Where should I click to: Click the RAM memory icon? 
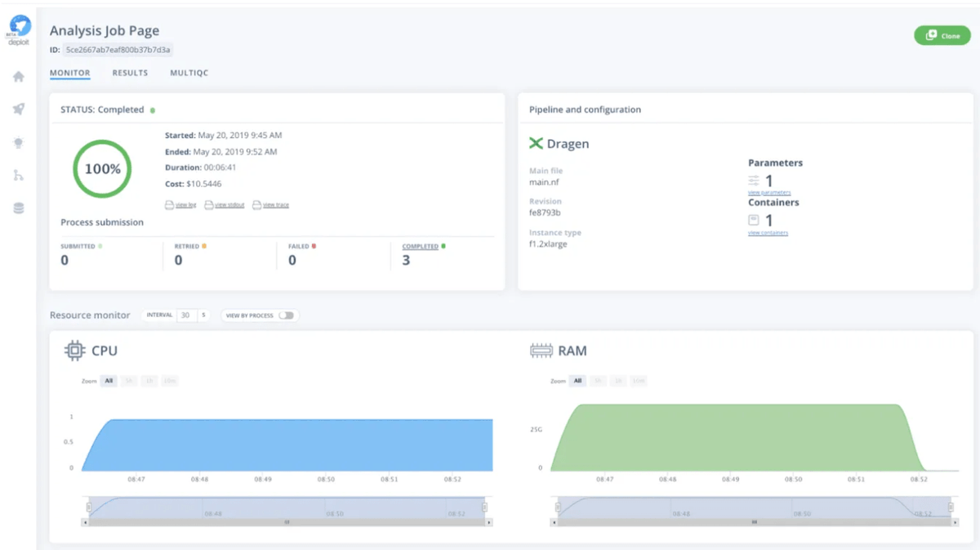[x=541, y=351]
